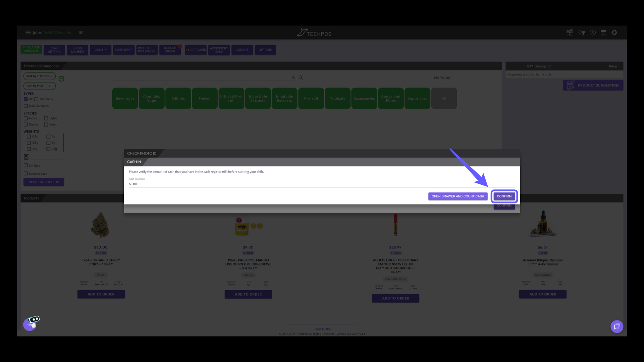Enable the Member Sale filter

[x=26, y=174]
